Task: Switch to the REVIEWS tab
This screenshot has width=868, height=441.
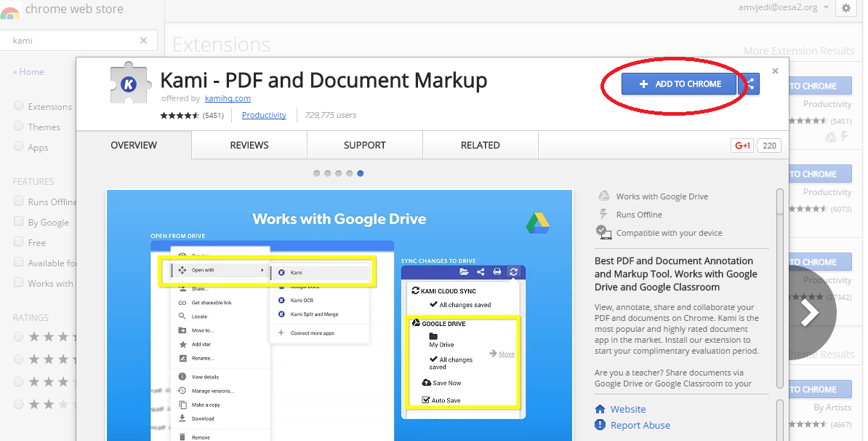Action: point(249,145)
